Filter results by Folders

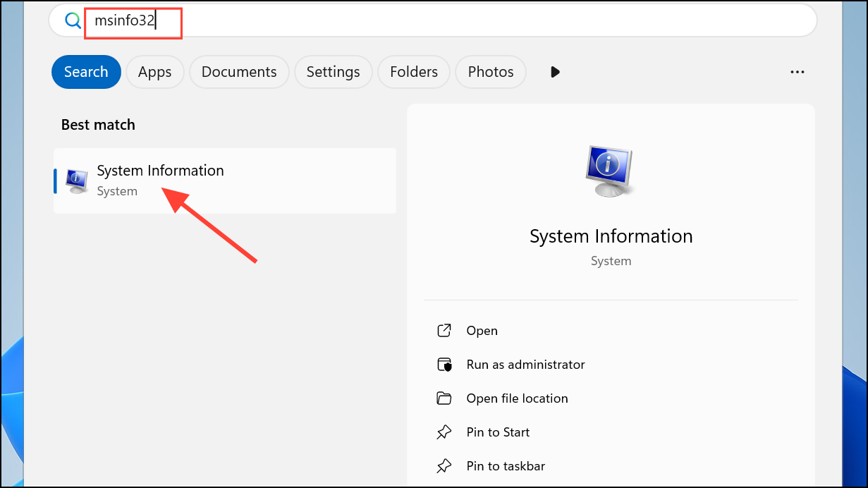click(x=414, y=72)
